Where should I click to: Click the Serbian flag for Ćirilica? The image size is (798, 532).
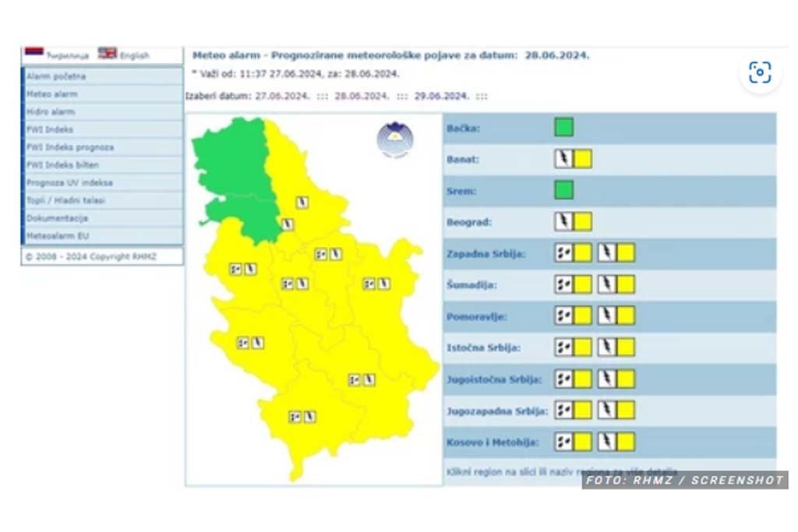34,54
